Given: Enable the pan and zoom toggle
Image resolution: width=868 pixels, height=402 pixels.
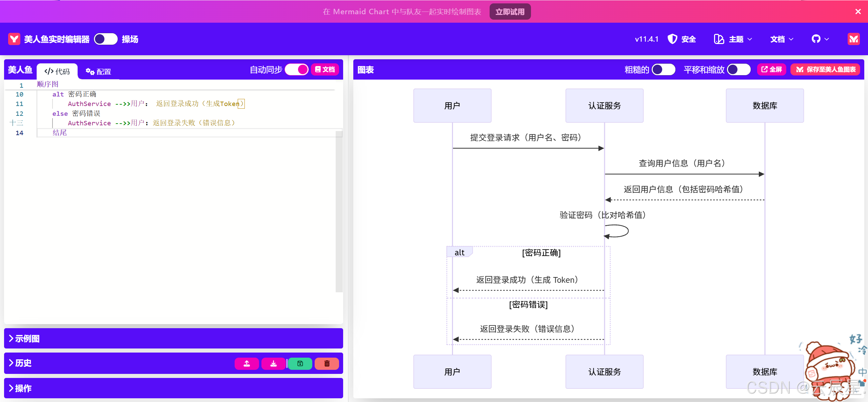Looking at the screenshot, I should (x=738, y=69).
